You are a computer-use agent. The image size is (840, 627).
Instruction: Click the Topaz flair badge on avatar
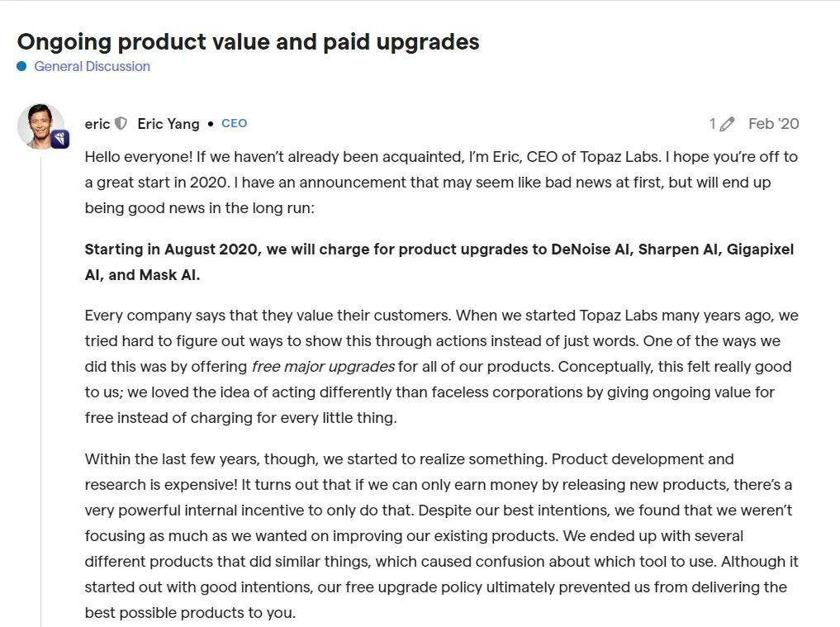[59, 139]
